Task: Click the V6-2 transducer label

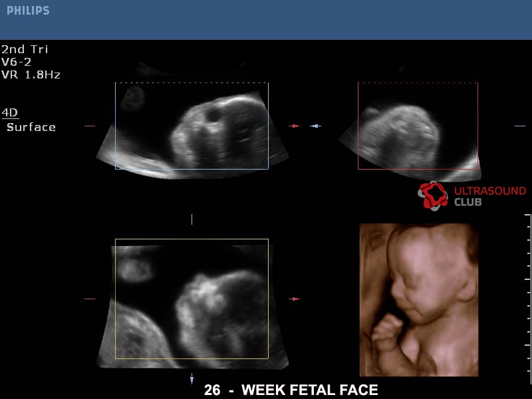Action: (16, 62)
